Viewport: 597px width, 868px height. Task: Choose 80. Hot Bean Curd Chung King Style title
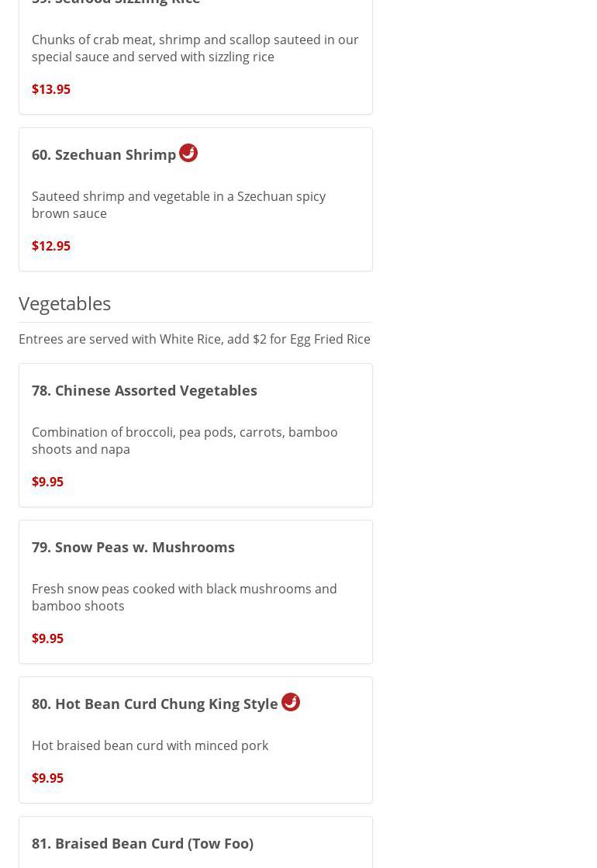(x=155, y=704)
